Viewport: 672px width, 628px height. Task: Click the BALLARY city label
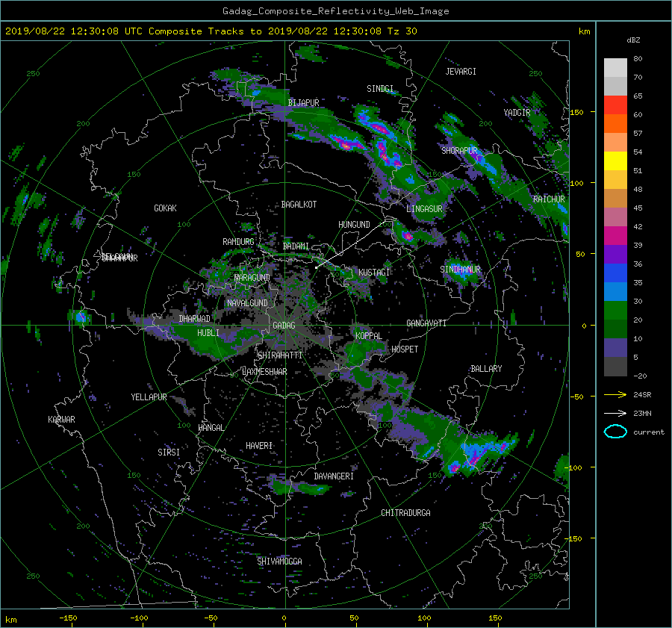pos(486,369)
